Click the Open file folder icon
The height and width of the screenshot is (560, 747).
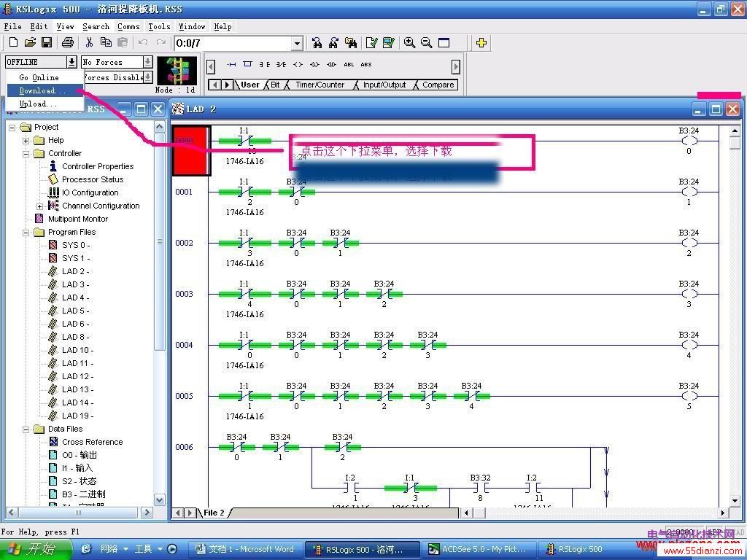pyautogui.click(x=30, y=42)
